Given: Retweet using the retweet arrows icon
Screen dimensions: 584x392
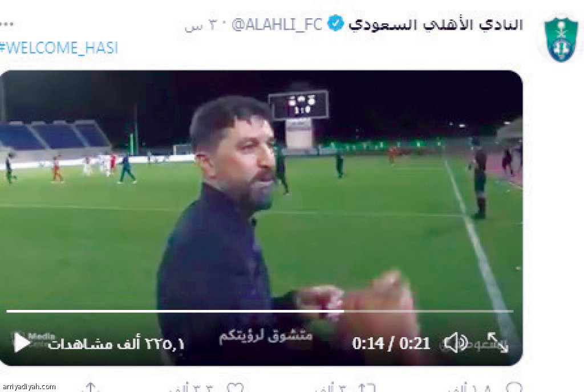Looking at the screenshot, I should [x=367, y=388].
